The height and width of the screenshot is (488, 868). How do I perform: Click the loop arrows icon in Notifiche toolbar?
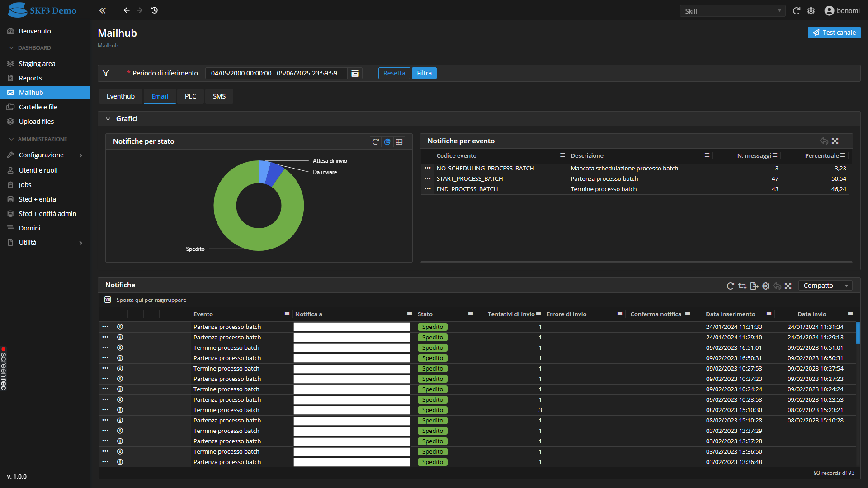click(742, 286)
